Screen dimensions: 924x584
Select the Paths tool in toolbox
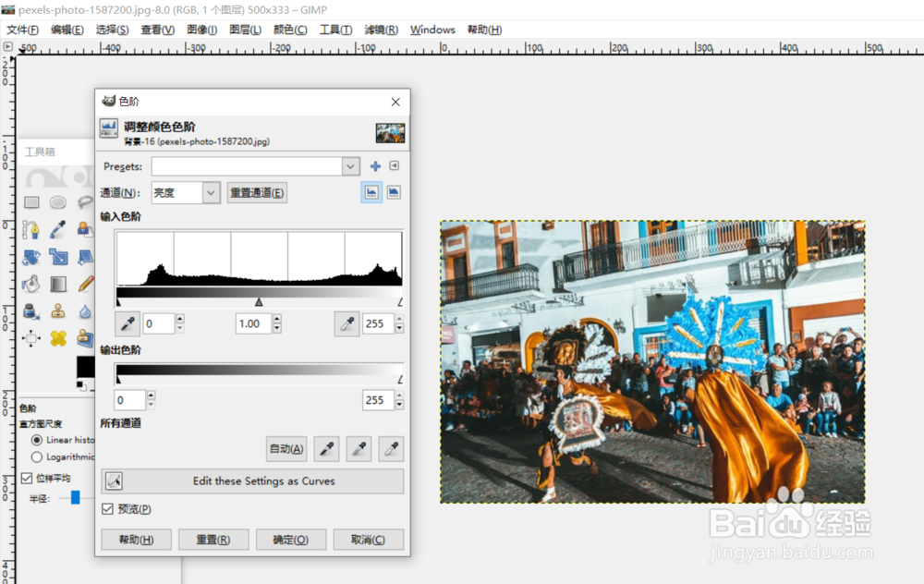(30, 230)
